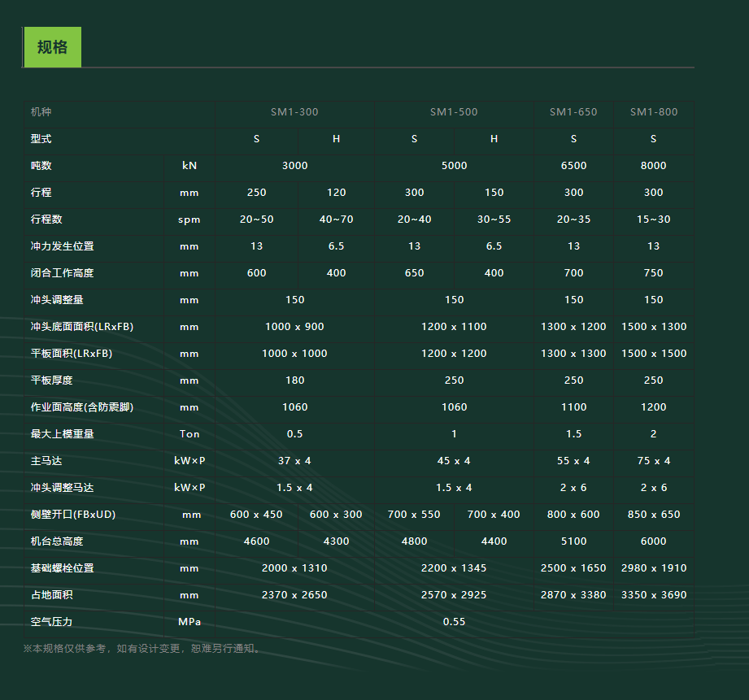The height and width of the screenshot is (700, 749).
Task: Click the 行程数 row label
Action: [x=46, y=220]
